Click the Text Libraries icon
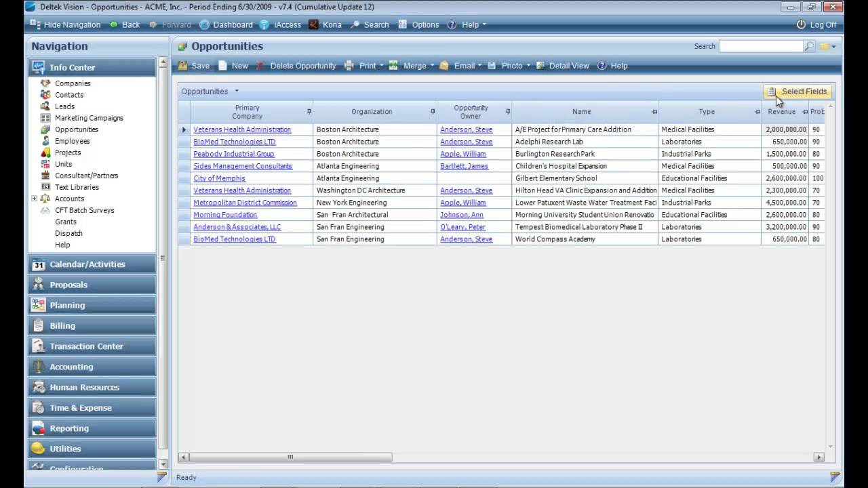This screenshot has height=488, width=868. click(x=45, y=187)
